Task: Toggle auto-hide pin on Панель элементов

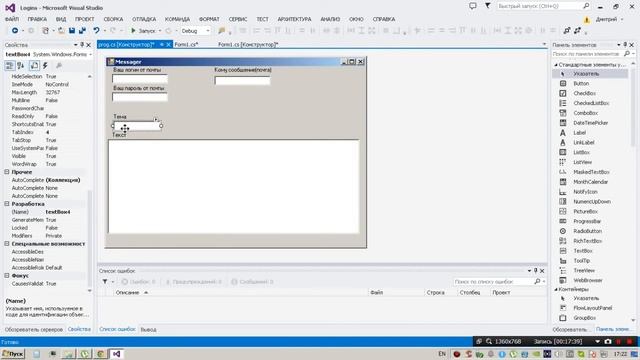Action: coord(625,44)
